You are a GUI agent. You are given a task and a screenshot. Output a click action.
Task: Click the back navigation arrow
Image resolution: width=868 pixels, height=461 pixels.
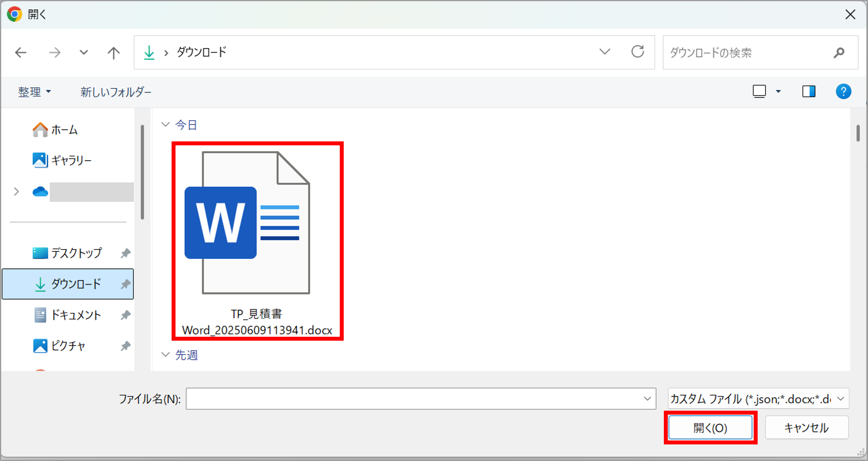pos(21,53)
